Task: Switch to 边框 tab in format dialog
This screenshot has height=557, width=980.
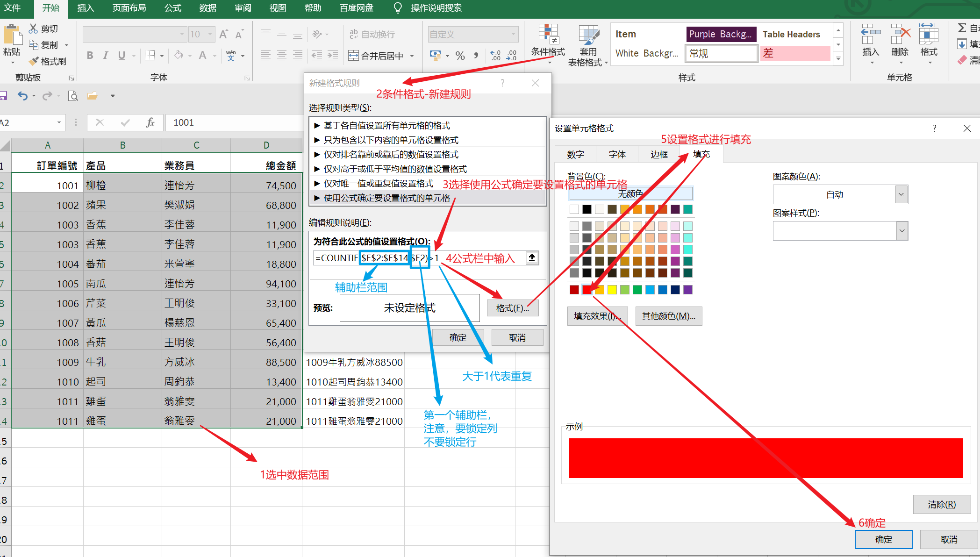Action: [659, 154]
